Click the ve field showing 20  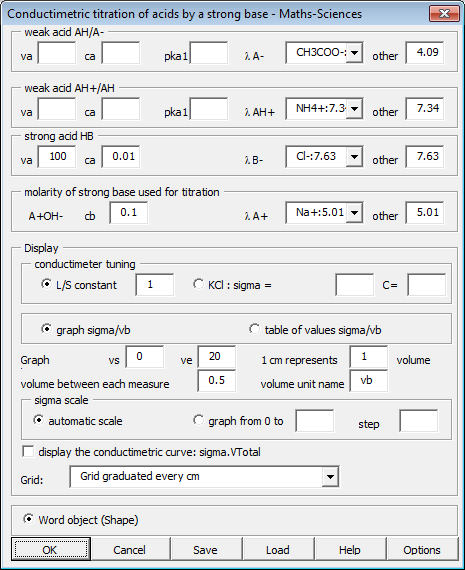pos(217,357)
